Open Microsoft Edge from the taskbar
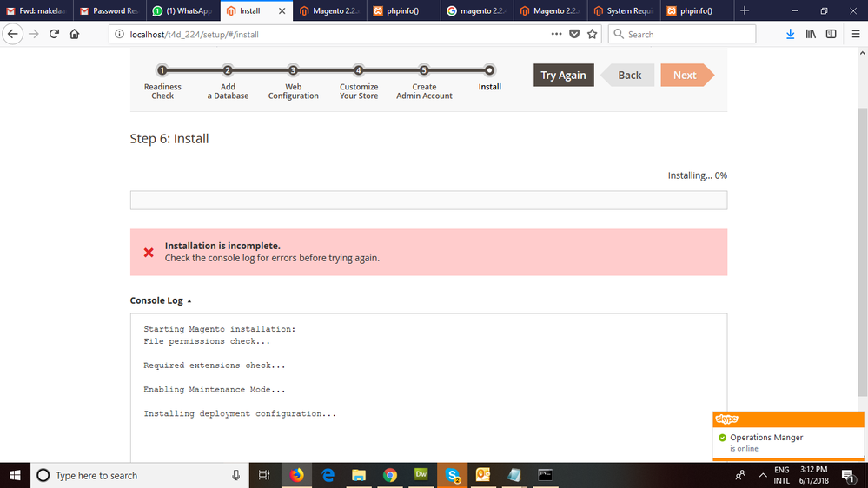 point(328,475)
